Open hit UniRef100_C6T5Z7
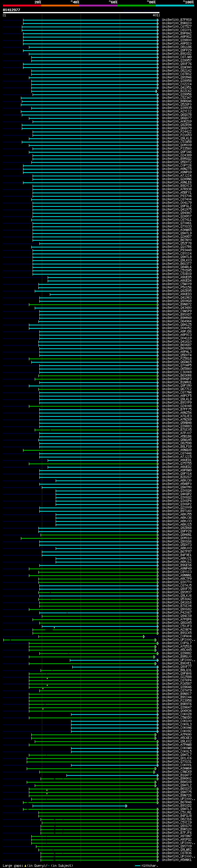 [176, 26]
